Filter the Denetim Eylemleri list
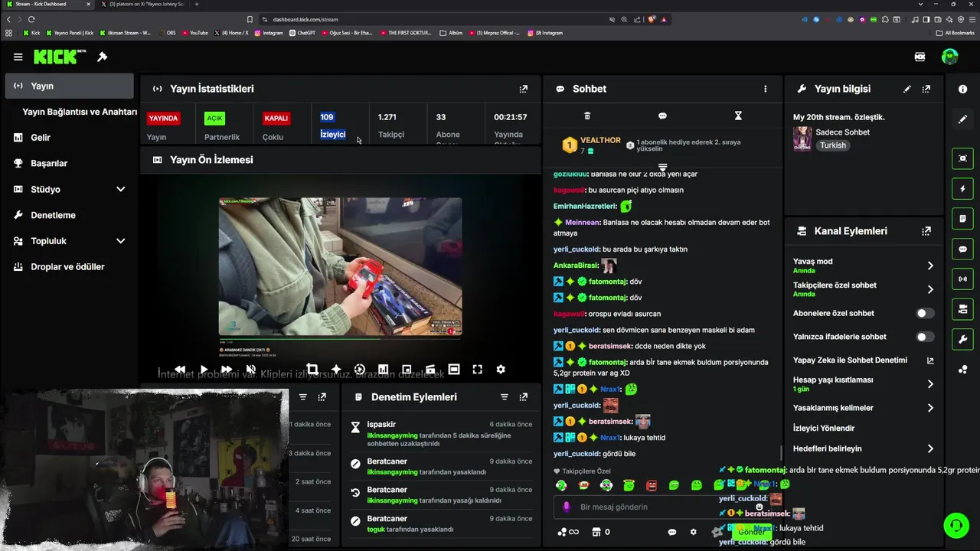980x551 pixels. [505, 397]
